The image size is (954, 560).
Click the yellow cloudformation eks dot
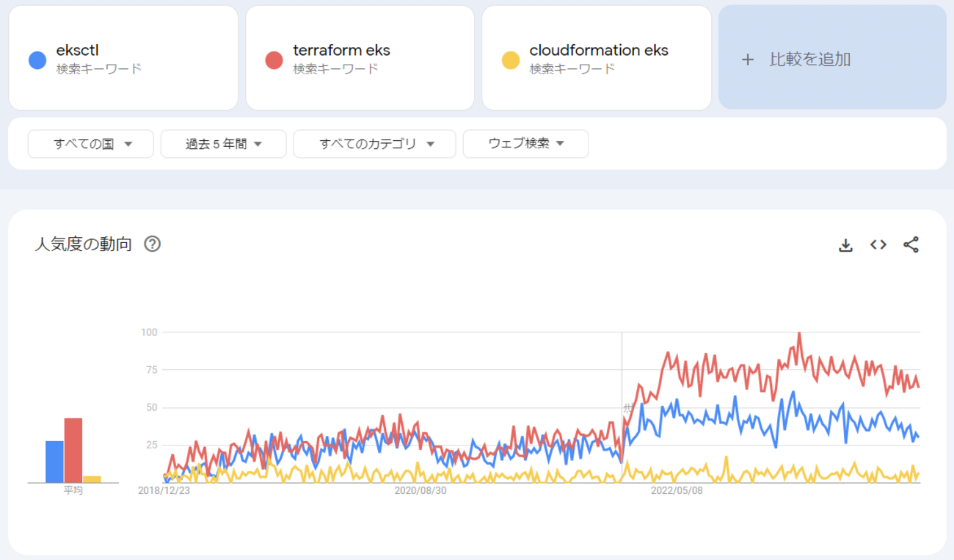[511, 60]
